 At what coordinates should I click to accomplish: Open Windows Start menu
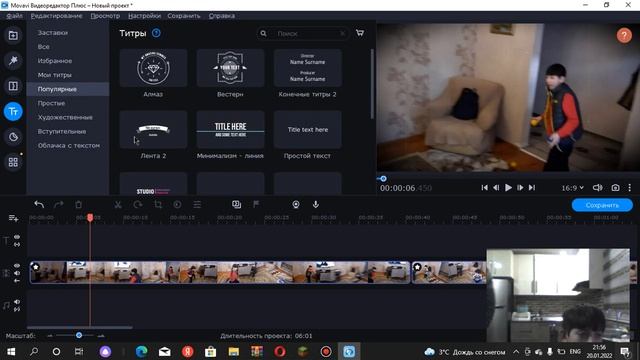[x=11, y=351]
